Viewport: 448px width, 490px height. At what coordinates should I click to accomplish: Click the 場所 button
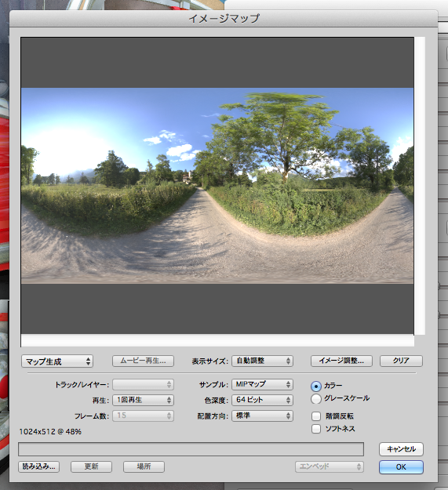[x=144, y=467]
